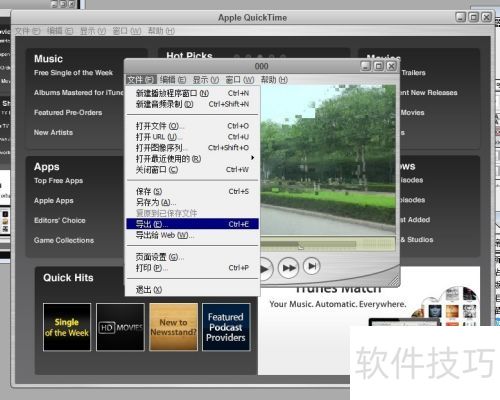Click the fast-forward playback button

(x=289, y=267)
